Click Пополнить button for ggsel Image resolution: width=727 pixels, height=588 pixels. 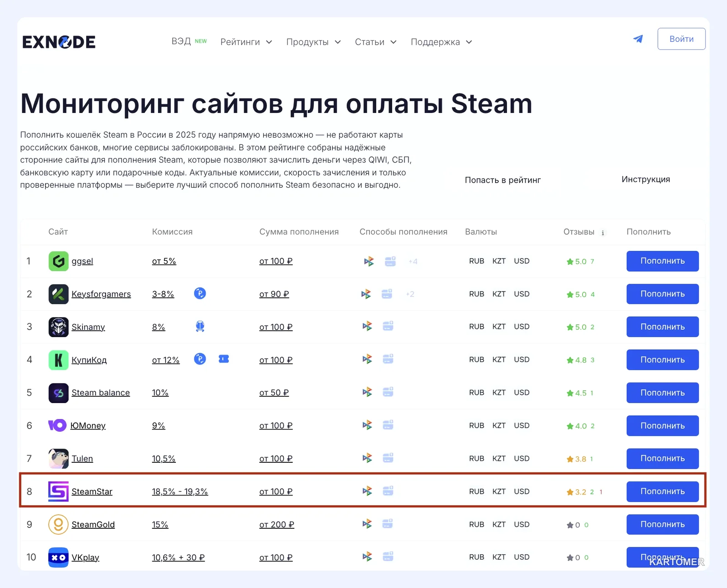tap(663, 261)
